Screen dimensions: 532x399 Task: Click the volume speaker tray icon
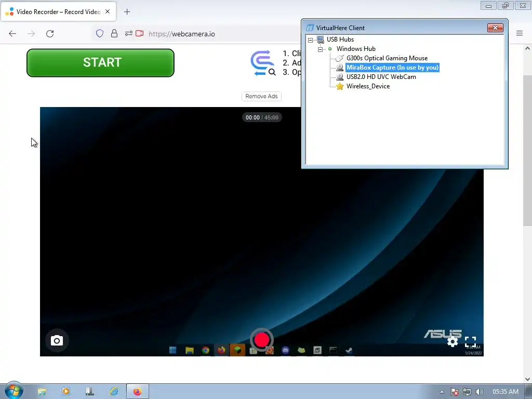click(479, 392)
